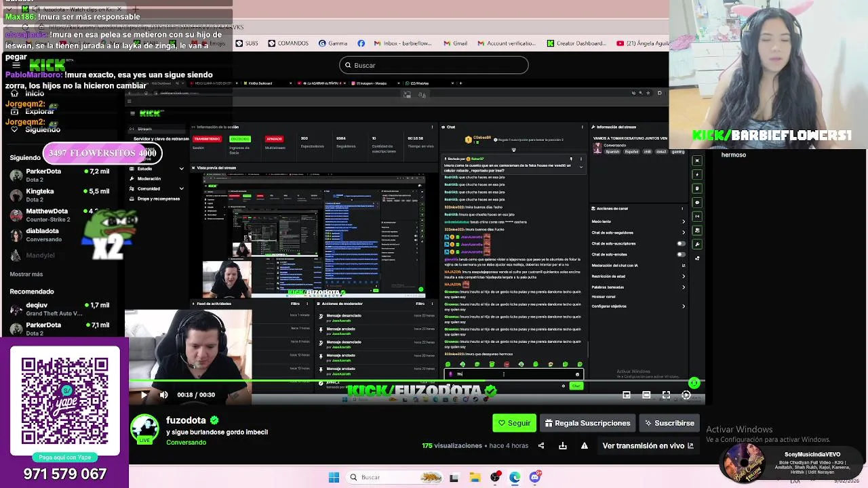The image size is (868, 488).
Task: Click chat message input in clip dashboard
Action: point(513,374)
